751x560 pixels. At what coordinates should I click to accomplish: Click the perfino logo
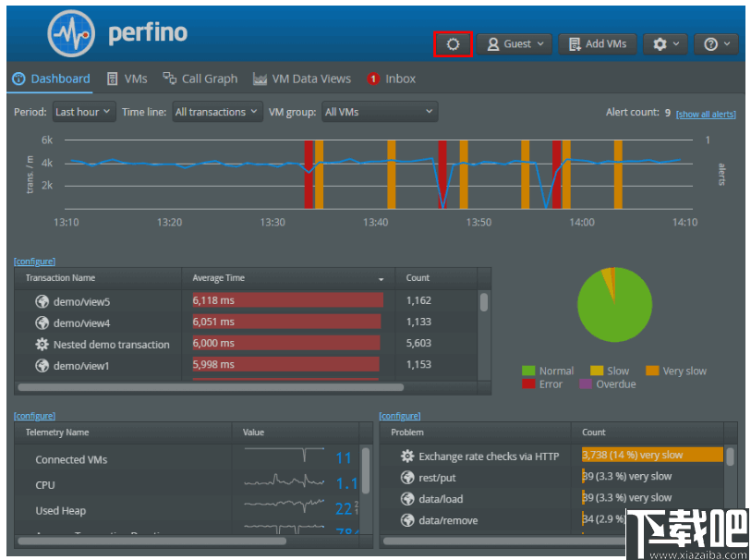pos(71,32)
